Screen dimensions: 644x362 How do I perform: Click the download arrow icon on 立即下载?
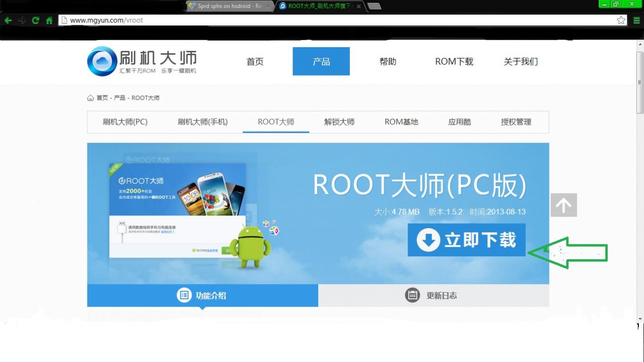[428, 240]
